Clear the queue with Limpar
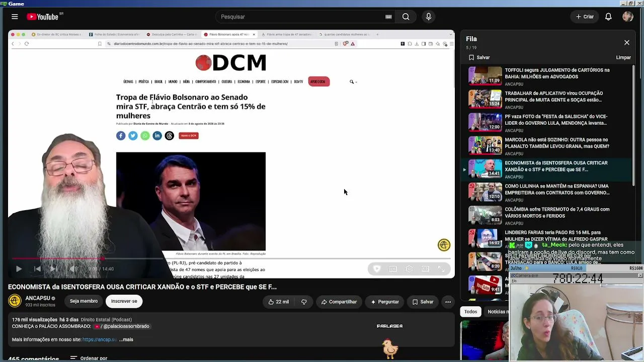The width and height of the screenshot is (644, 362). click(623, 57)
